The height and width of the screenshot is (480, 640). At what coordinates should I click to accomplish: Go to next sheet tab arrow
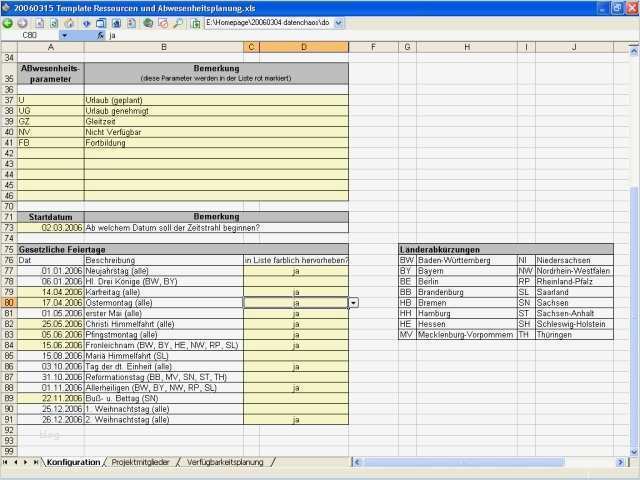[25, 462]
